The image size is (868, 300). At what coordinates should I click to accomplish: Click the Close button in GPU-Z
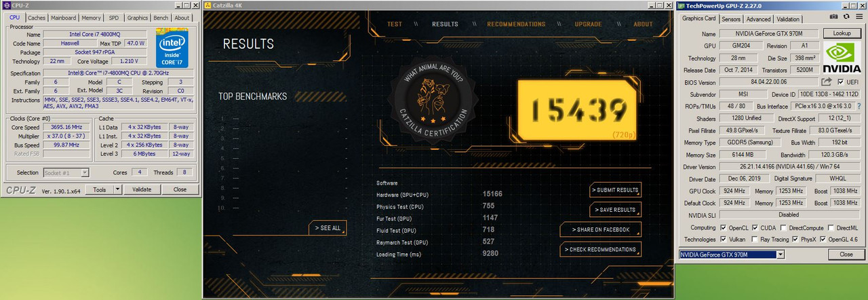(x=846, y=255)
